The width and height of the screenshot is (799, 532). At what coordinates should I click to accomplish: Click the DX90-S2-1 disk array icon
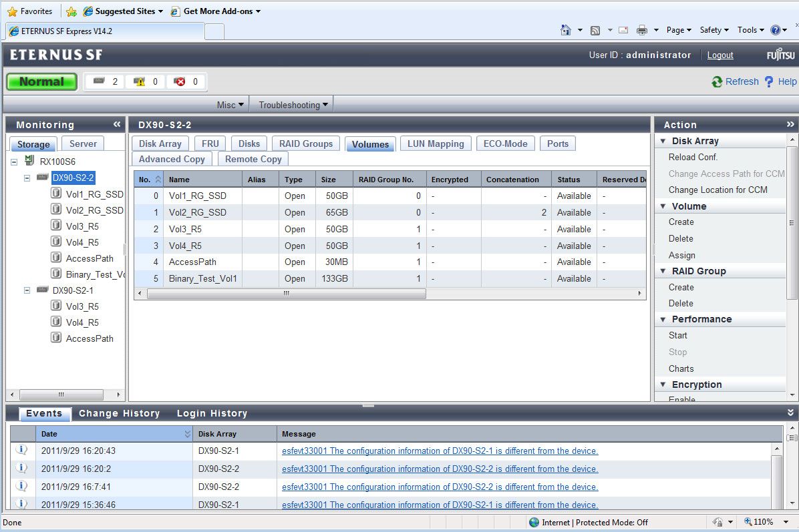tap(43, 290)
